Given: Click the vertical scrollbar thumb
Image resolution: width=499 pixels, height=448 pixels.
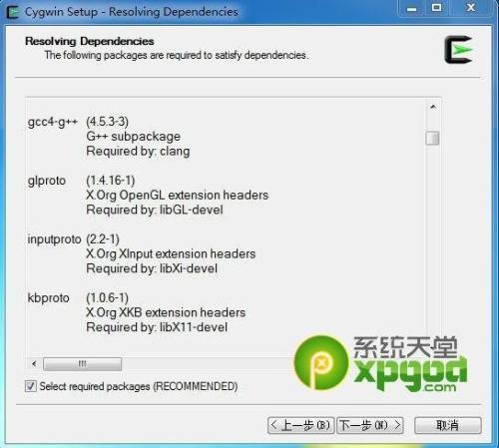Looking at the screenshot, I should 432,138.
